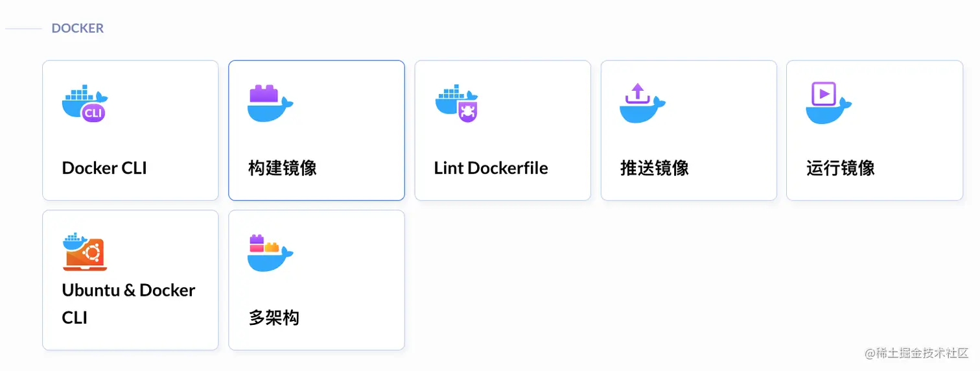
Task: Select the 多架构 text label
Action: pos(274,318)
